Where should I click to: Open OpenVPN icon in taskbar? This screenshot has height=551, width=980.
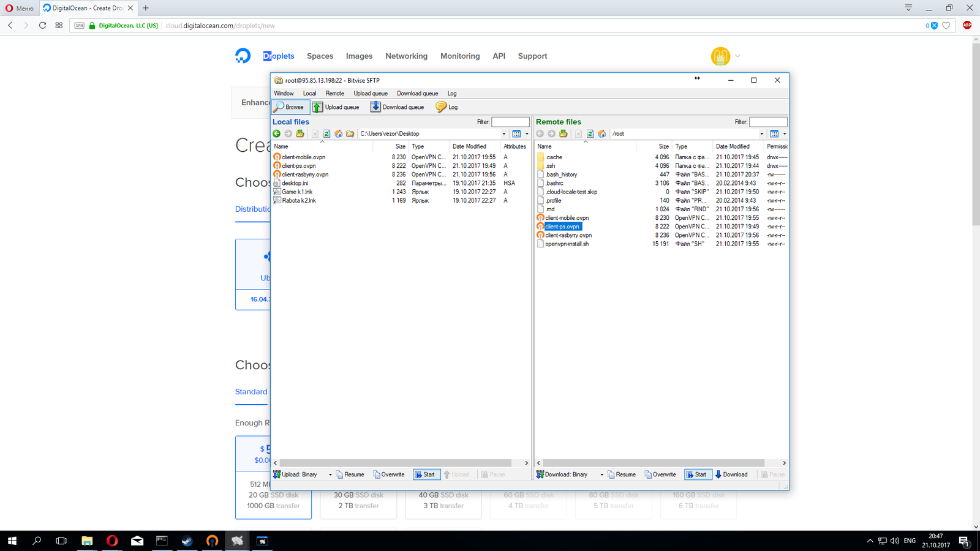(x=212, y=541)
